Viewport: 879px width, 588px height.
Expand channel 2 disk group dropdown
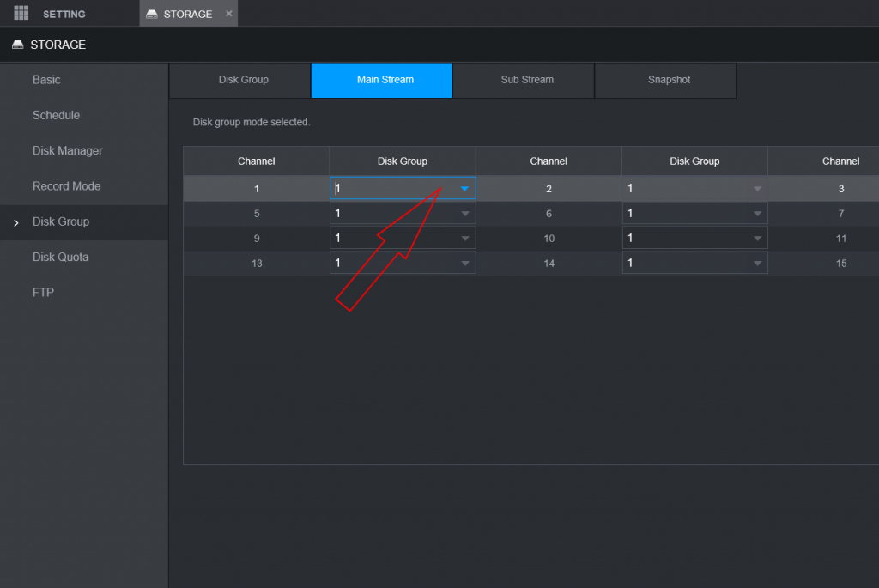point(756,189)
